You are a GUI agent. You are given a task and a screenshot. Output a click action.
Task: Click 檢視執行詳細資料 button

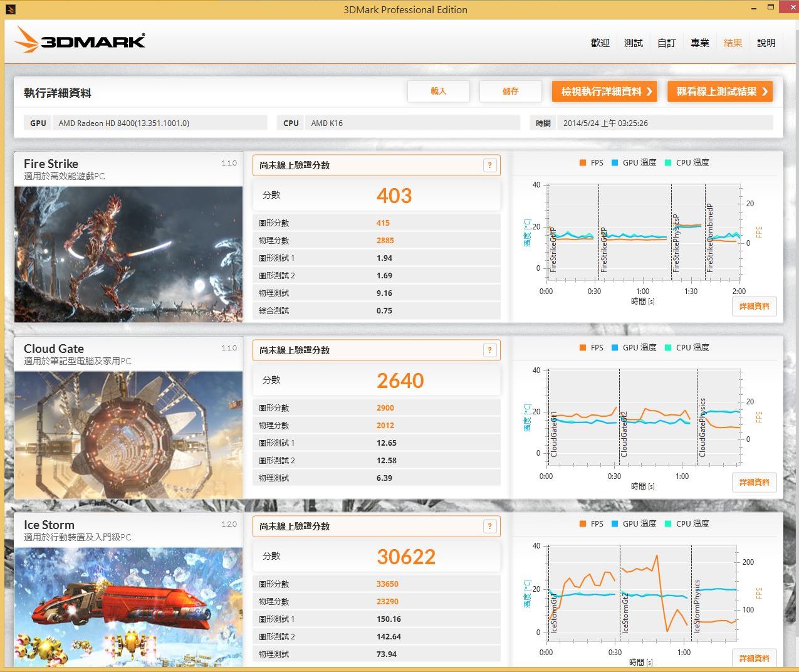[605, 92]
